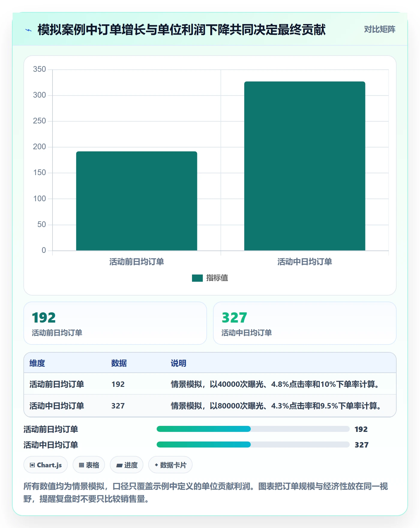Click the icon inside the Chart.js chip
This screenshot has height=528, width=420.
tap(32, 465)
